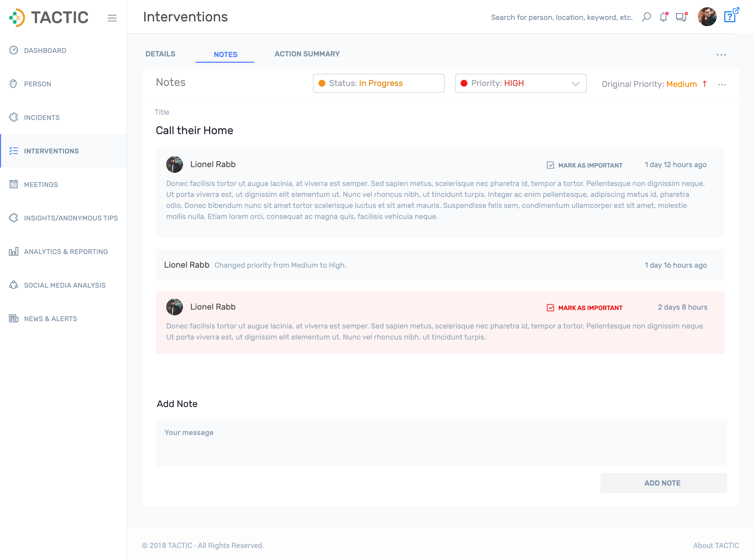Image resolution: width=755 pixels, height=560 pixels.
Task: Click Social Media Analysis icon
Action: click(x=14, y=285)
